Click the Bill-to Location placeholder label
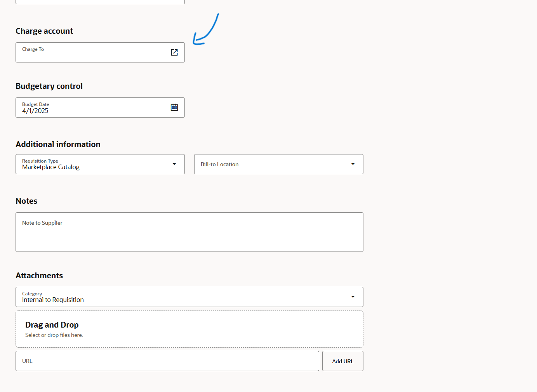This screenshot has height=392, width=537. (219, 164)
